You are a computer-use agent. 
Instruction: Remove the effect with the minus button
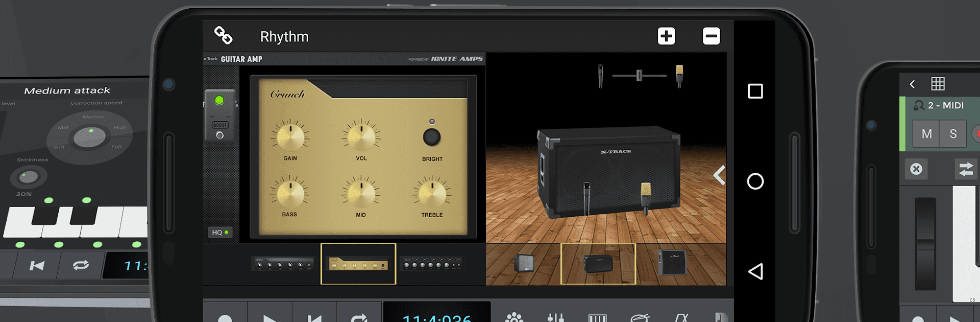(711, 36)
